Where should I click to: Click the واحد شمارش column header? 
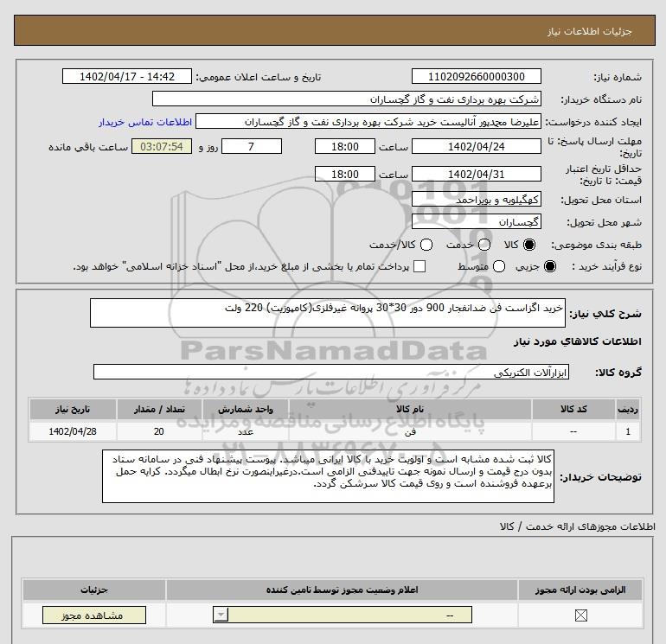(x=246, y=409)
